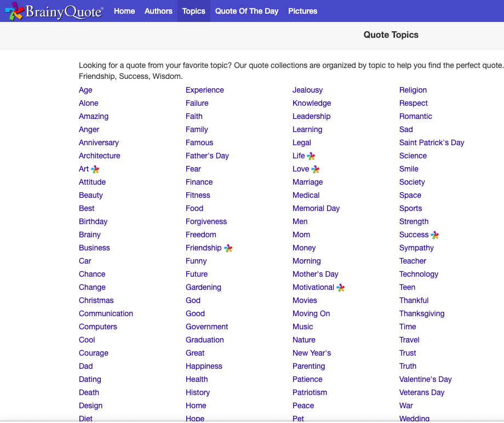Screen dimensions: 504x423
Task: Go to the Knowledge topic
Action: coord(312,103)
